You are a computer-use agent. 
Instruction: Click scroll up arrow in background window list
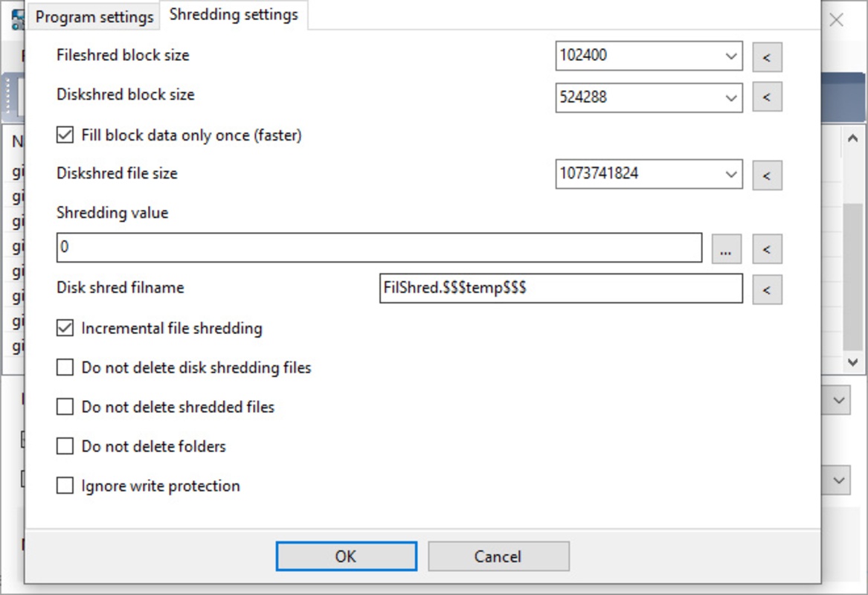click(853, 138)
